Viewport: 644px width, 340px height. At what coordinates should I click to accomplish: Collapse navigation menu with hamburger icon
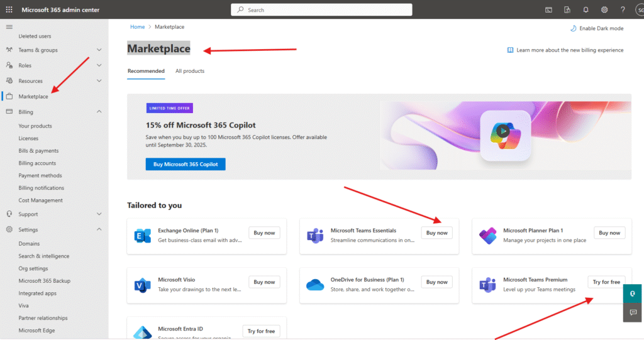tap(9, 26)
